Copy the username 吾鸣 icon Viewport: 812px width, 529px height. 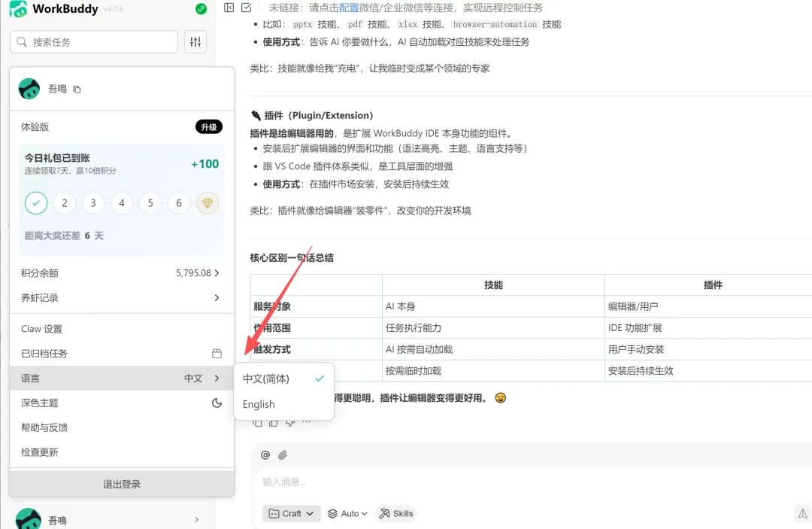point(77,89)
